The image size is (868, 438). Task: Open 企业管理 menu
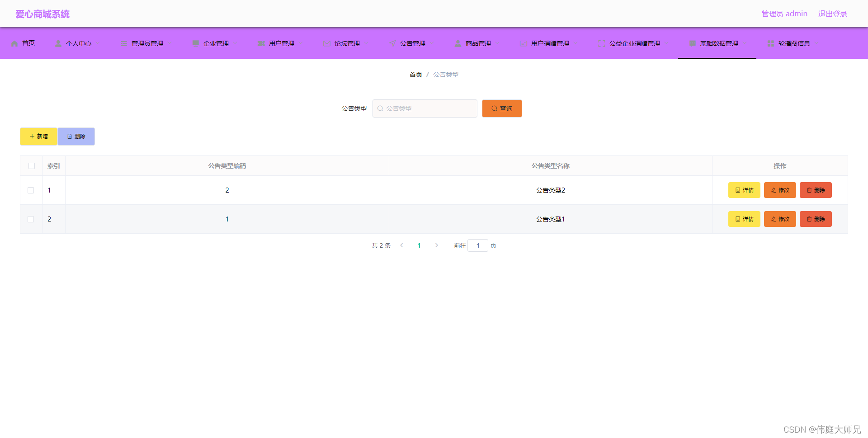(214, 43)
